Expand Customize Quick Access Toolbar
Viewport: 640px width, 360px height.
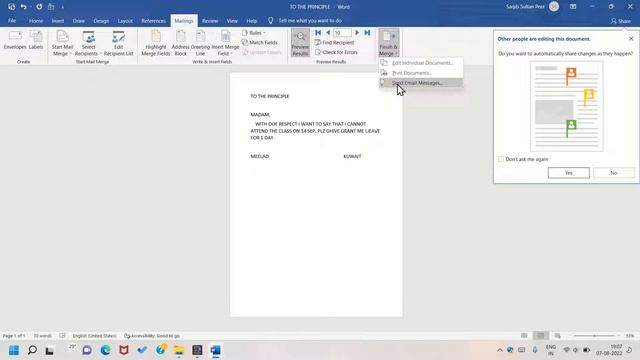point(62,7)
